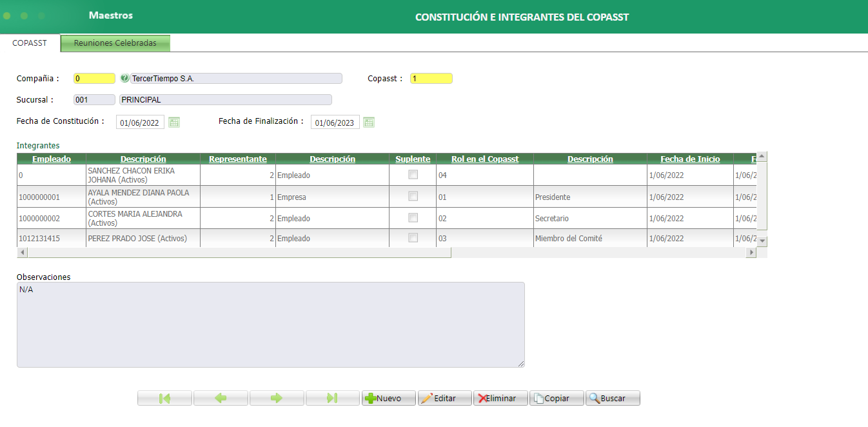Toggle Suplente checkbox for PEREZ PRADO JOSE
Image resolution: width=868 pixels, height=427 pixels.
coord(413,238)
